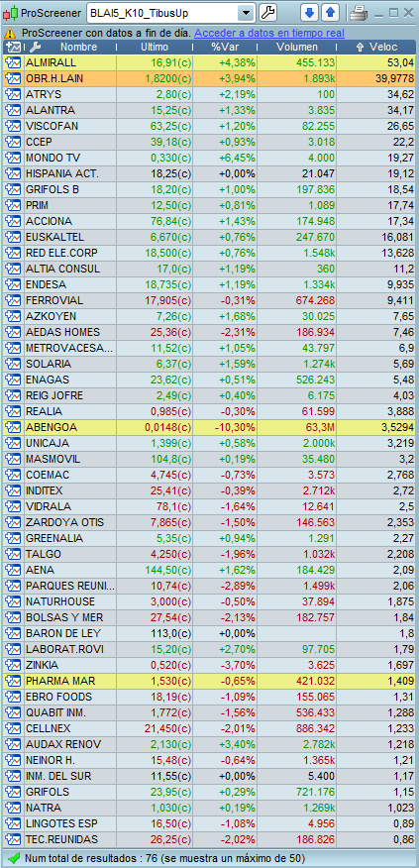Image resolution: width=419 pixels, height=868 pixels.
Task: Select the UNICAJA name cell
Action: [x=69, y=443]
